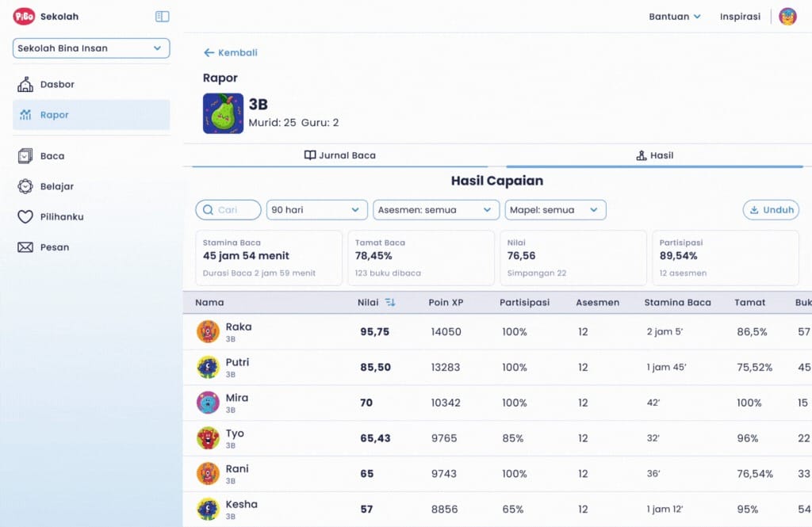Image resolution: width=812 pixels, height=527 pixels.
Task: Click the PiBo logo icon
Action: point(24,17)
